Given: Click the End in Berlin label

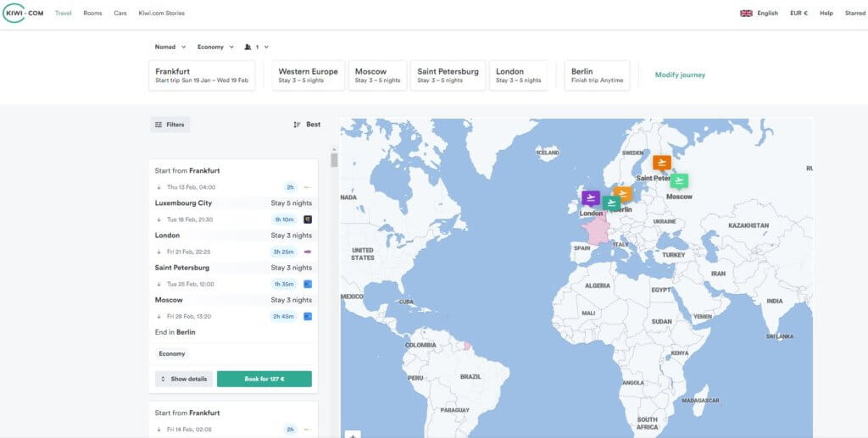Looking at the screenshot, I should pyautogui.click(x=175, y=332).
